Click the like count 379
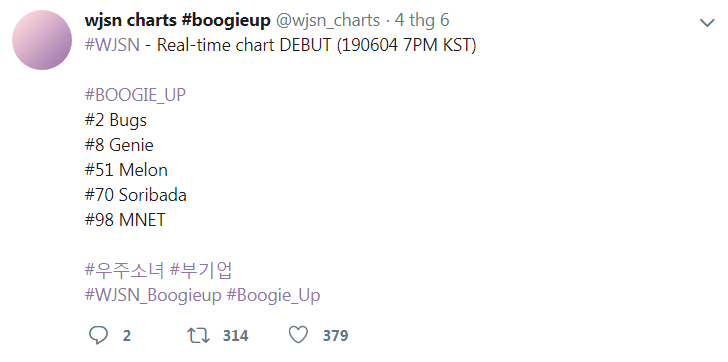Viewport: 728px width, 362px height. coord(335,336)
